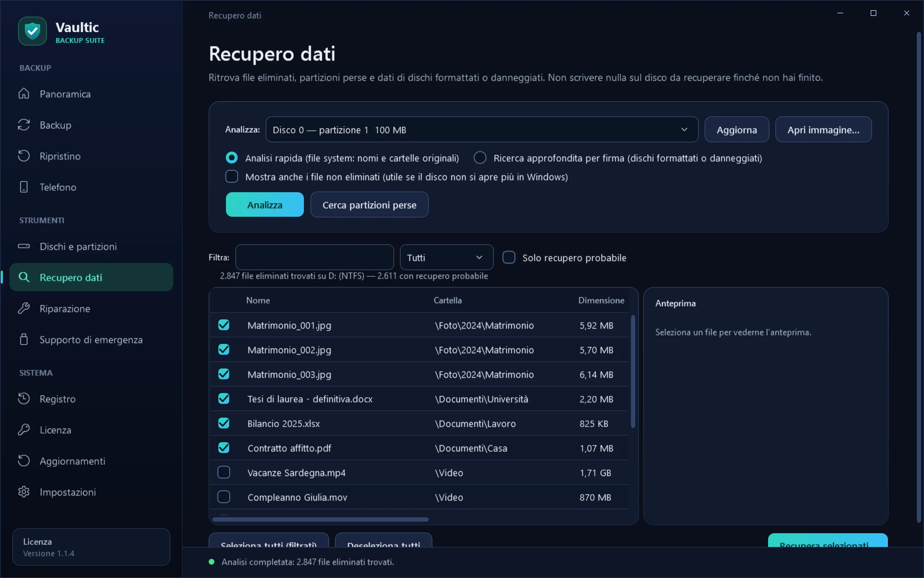Click the Telefono phone icon

point(24,187)
